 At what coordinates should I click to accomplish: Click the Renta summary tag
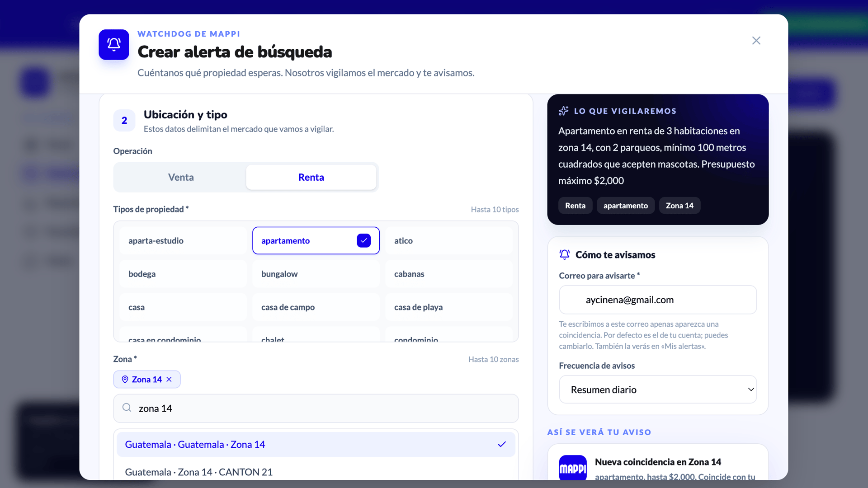click(575, 206)
